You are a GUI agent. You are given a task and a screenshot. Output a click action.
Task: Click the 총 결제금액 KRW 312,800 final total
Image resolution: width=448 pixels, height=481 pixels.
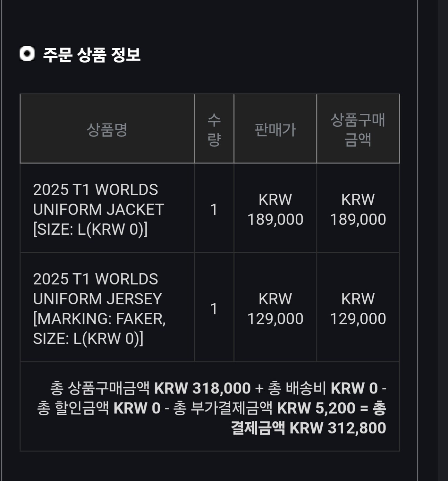pyautogui.click(x=308, y=428)
